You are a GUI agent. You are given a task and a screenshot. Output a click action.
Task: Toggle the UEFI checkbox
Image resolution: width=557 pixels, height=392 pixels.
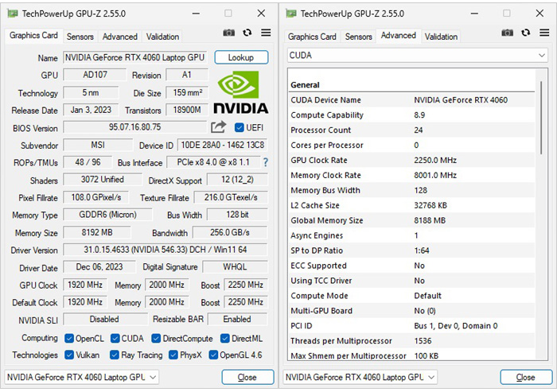tap(240, 127)
